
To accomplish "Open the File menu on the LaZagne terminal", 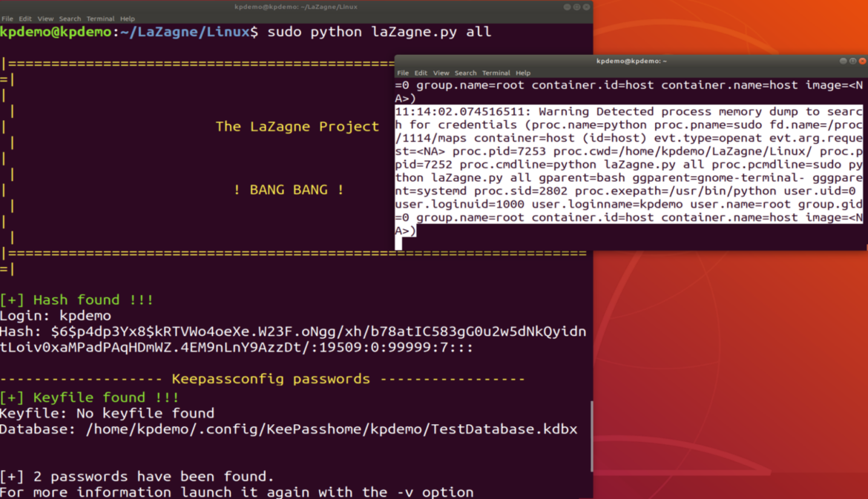I will tap(7, 19).
